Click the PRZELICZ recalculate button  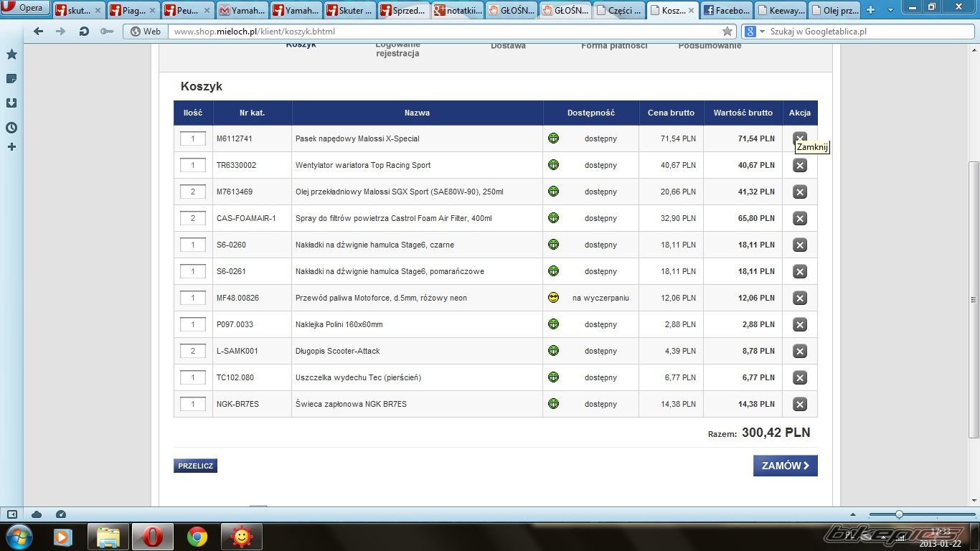[x=195, y=466]
